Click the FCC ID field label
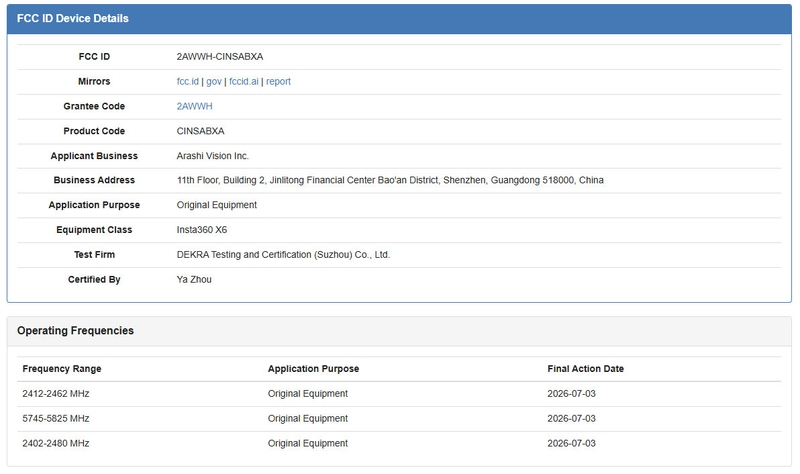The height and width of the screenshot is (474, 800). click(94, 57)
